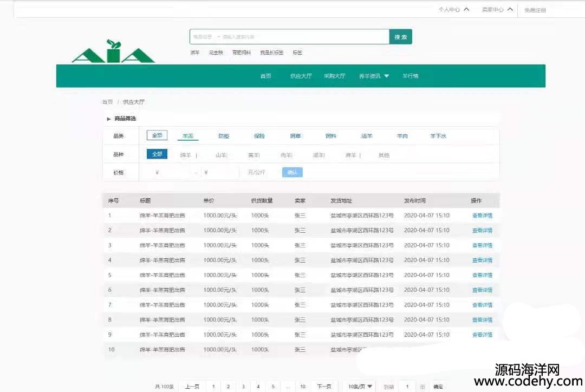Open the 10条/页 page size dropdown
Viewport: 585px width, 392px height.
click(x=360, y=387)
